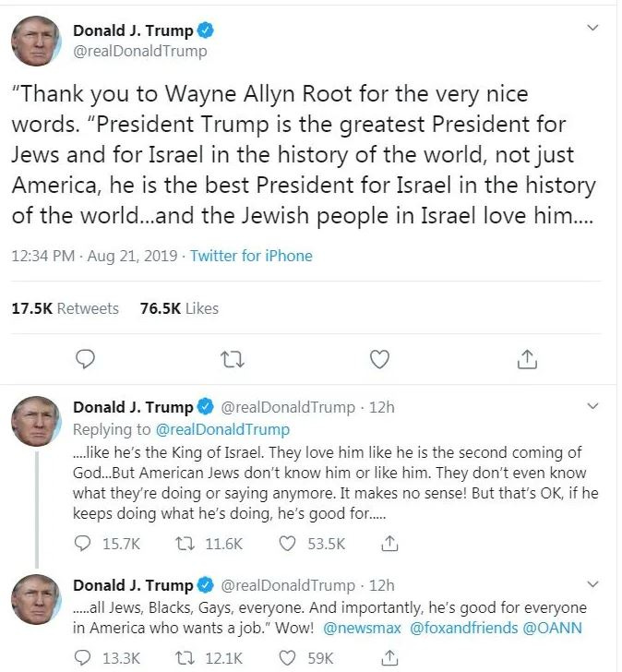Share the 'King of Israel' reply tweet
The height and width of the screenshot is (672, 622).
tap(389, 544)
